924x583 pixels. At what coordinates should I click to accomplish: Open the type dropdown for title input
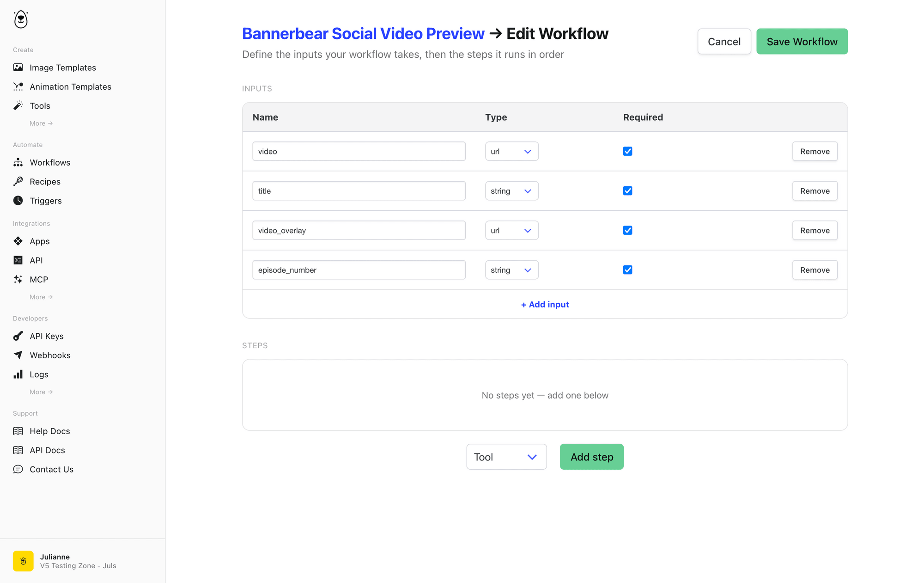click(511, 190)
